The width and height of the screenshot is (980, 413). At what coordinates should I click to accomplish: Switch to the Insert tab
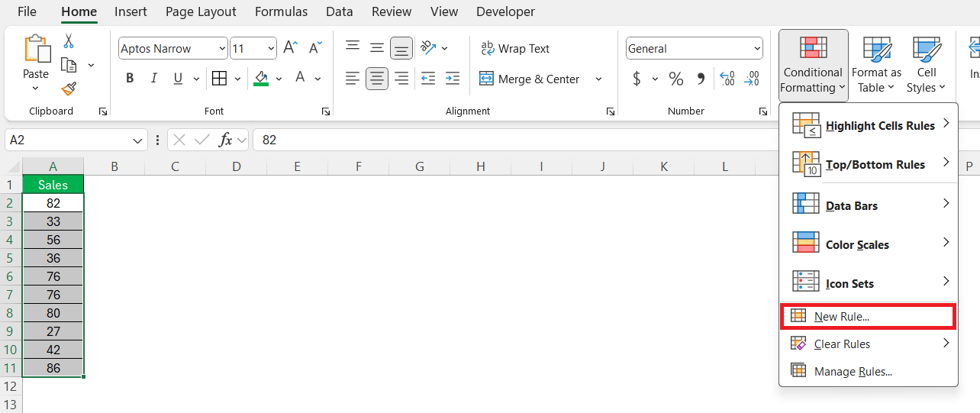coord(131,11)
